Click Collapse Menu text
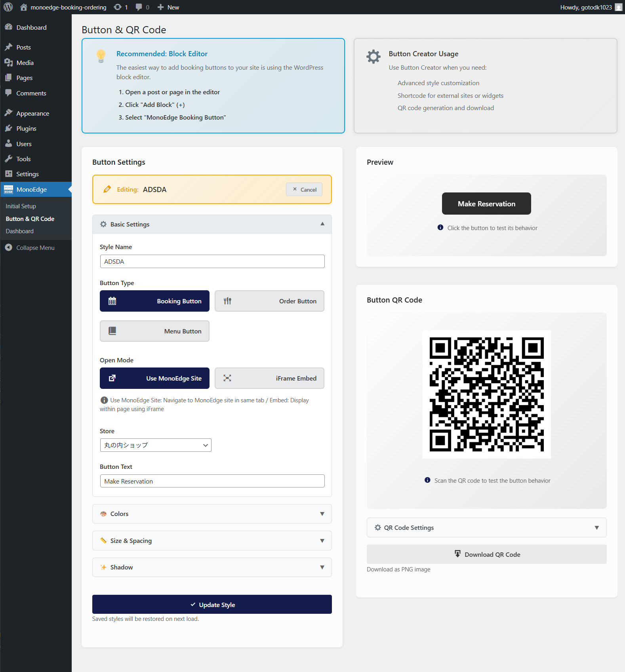Image resolution: width=625 pixels, height=672 pixels. click(35, 247)
